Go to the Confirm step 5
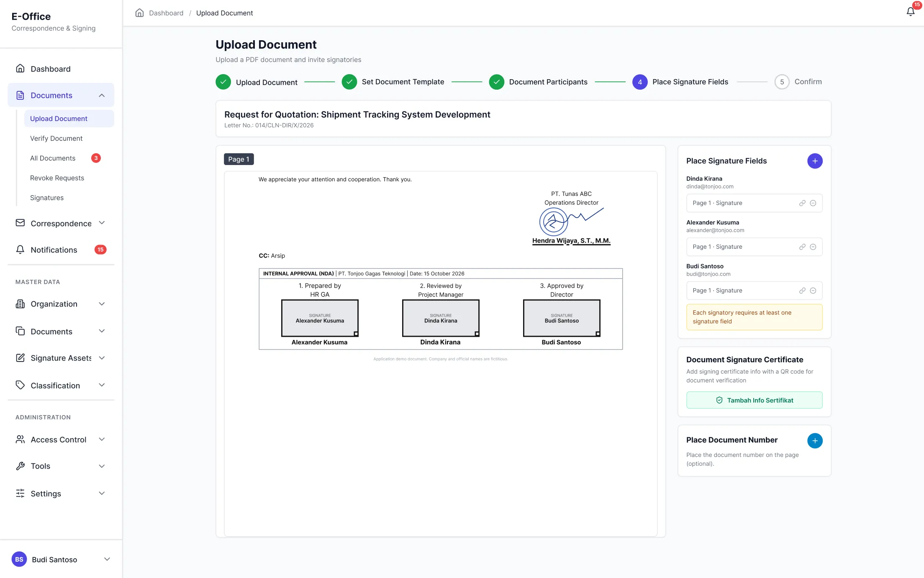Viewport: 924px width, 578px height. click(x=798, y=82)
